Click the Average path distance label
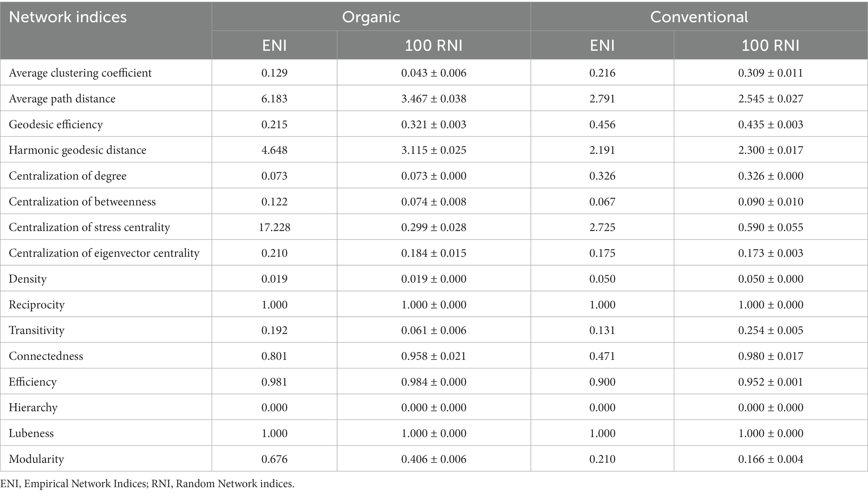The image size is (868, 493). click(x=62, y=99)
